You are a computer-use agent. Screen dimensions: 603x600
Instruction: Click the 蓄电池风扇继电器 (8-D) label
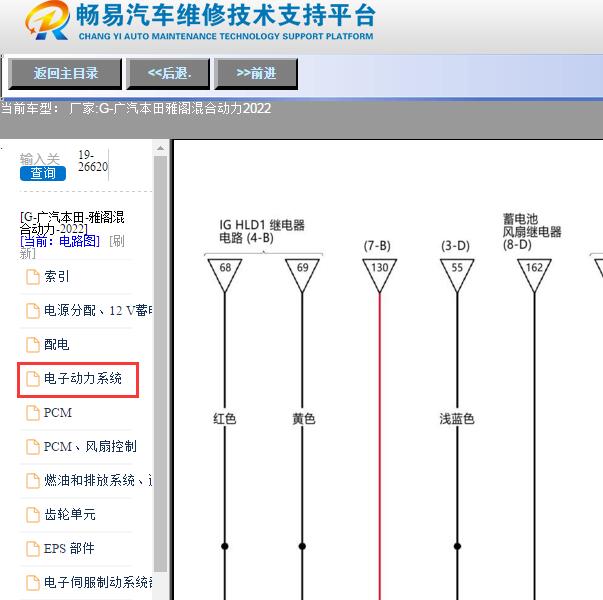coord(532,232)
